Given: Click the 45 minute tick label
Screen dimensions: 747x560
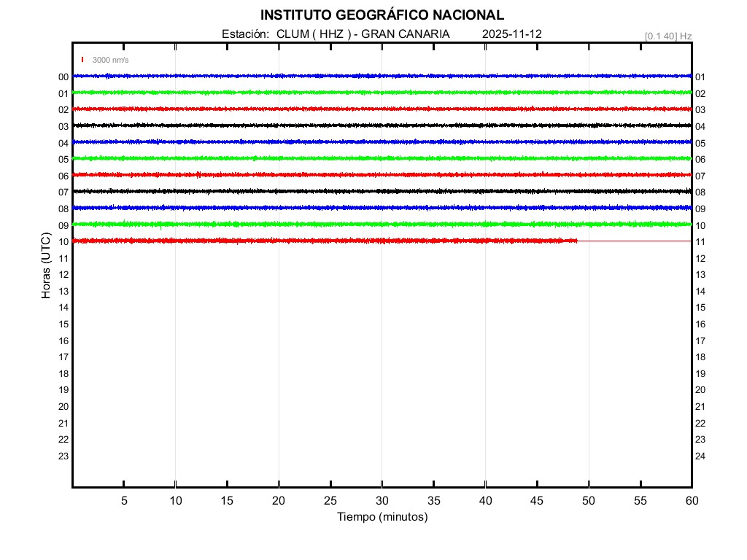Looking at the screenshot, I should coord(537,501).
